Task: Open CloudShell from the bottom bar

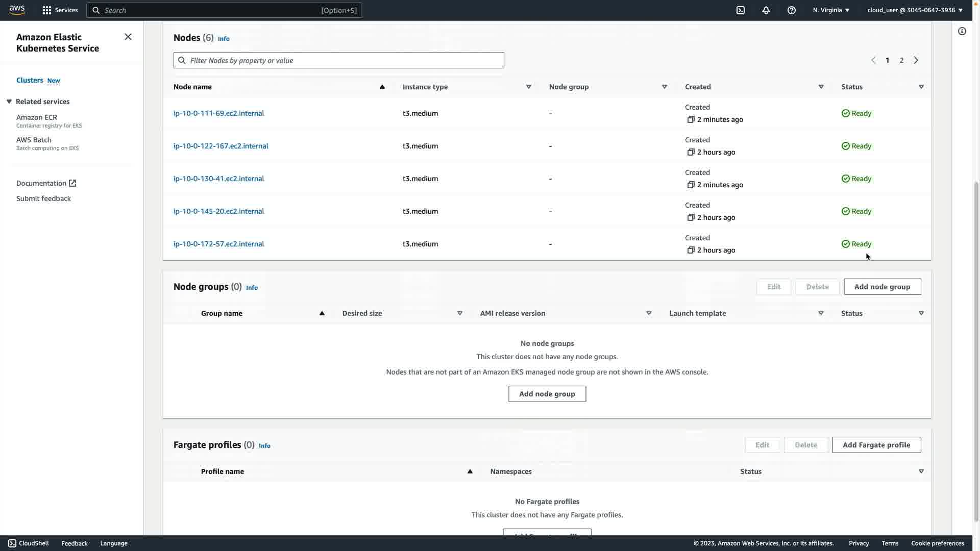Action: point(29,543)
